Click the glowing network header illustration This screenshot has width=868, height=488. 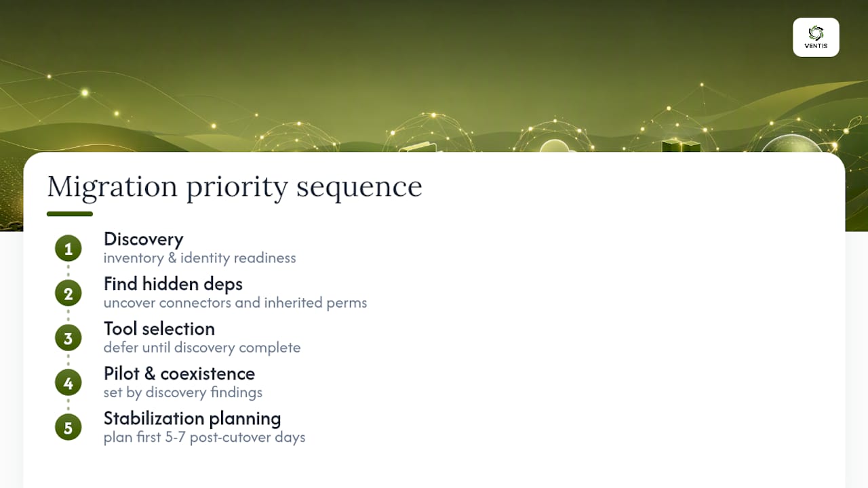434,76
